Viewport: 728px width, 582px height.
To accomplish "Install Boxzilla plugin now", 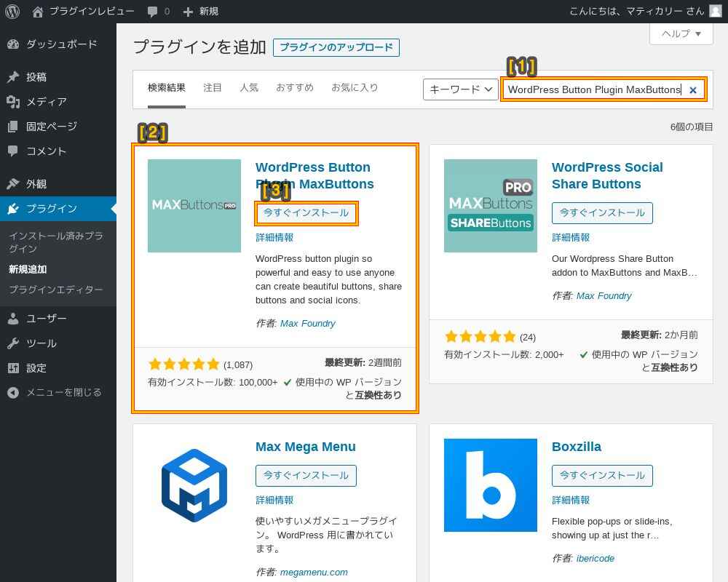I will pos(602,476).
